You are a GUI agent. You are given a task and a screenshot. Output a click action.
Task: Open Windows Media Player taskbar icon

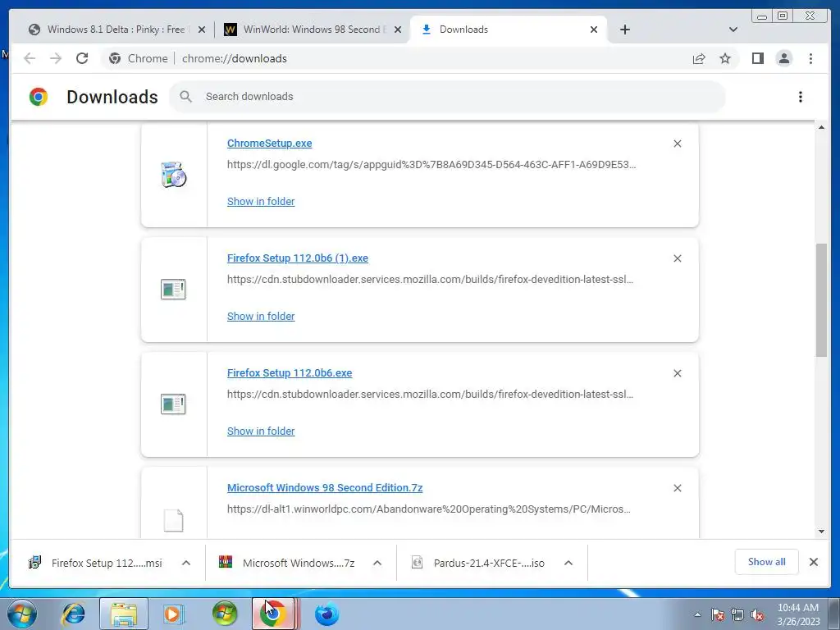point(173,614)
